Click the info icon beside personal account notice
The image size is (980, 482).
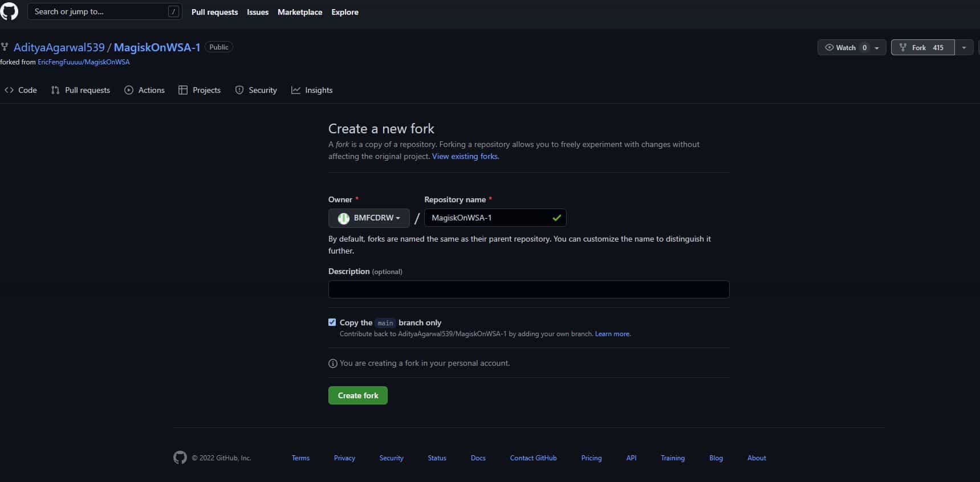[x=333, y=363]
